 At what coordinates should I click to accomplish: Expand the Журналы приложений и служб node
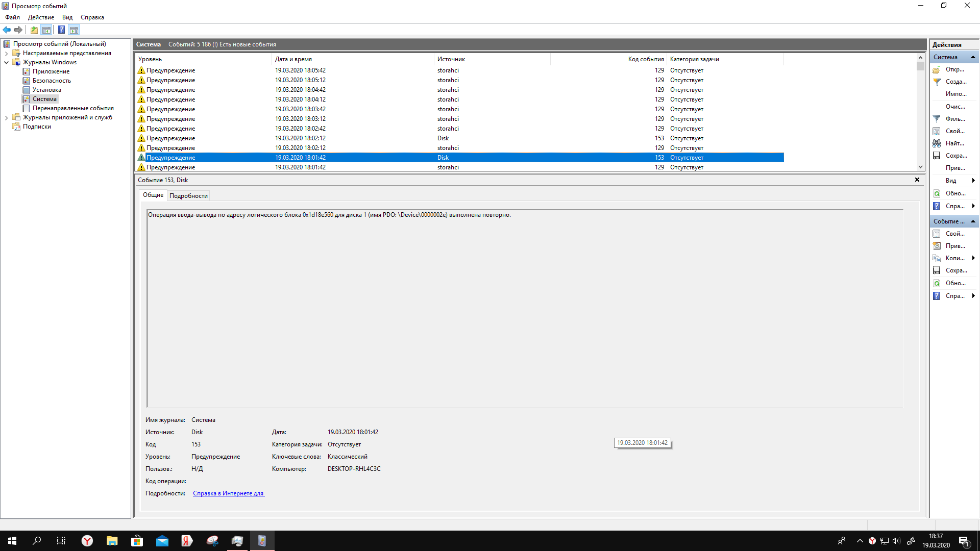6,117
